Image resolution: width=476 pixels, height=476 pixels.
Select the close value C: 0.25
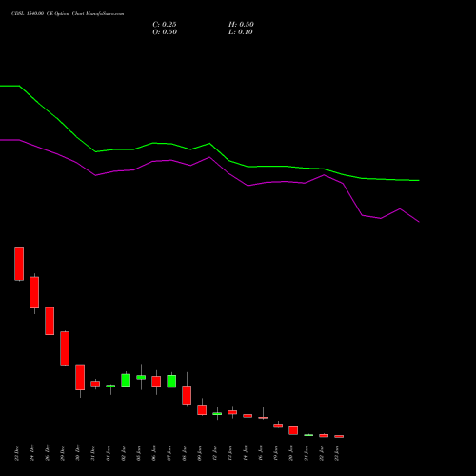(x=165, y=25)
